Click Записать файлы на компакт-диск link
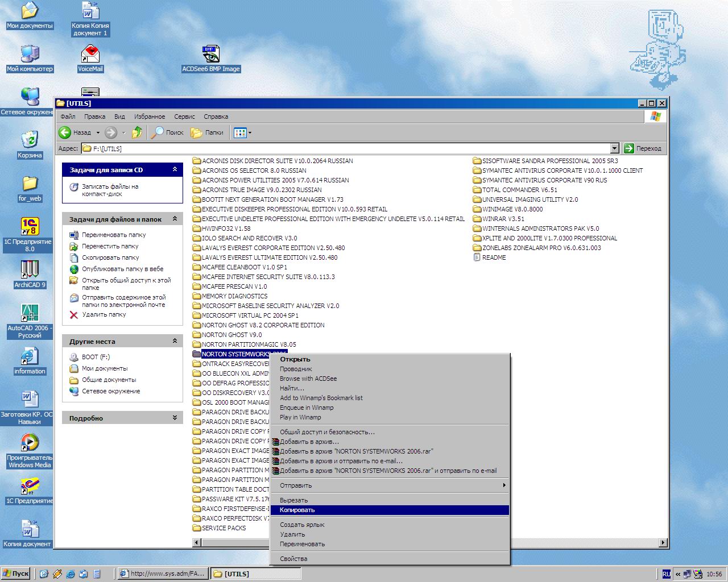Viewport: 728px width, 582px height. (110, 190)
